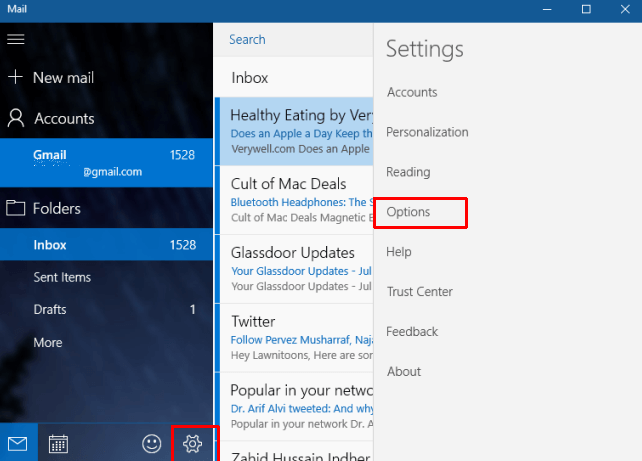
Task: Switch to Mail envelope icon
Action: pyautogui.click(x=18, y=443)
